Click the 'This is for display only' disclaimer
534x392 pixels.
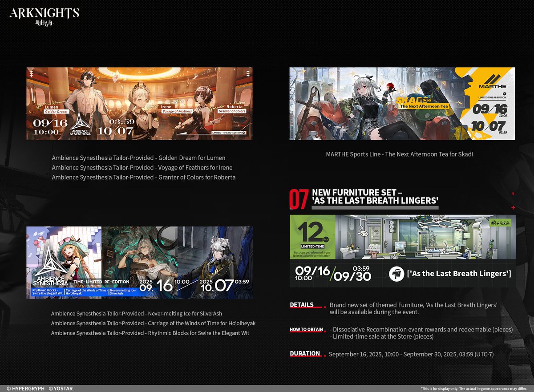(x=474, y=388)
